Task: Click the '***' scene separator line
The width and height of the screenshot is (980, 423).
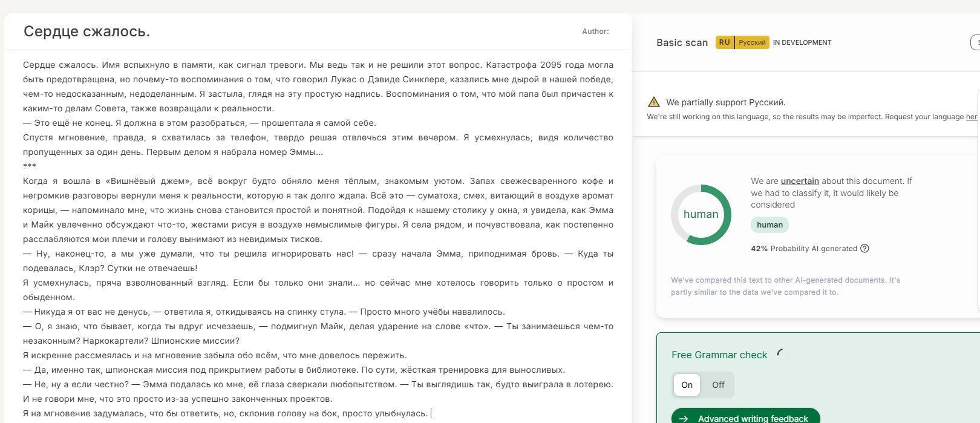Action: point(30,166)
